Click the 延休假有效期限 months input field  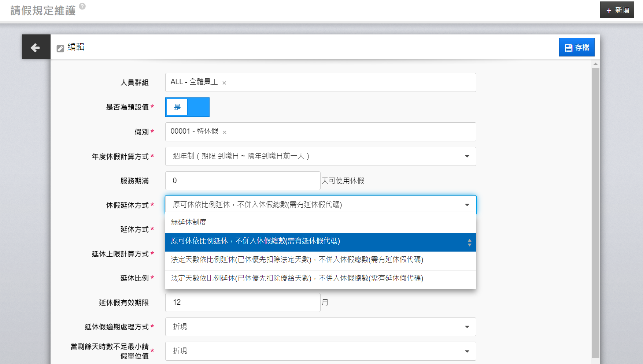click(x=243, y=302)
